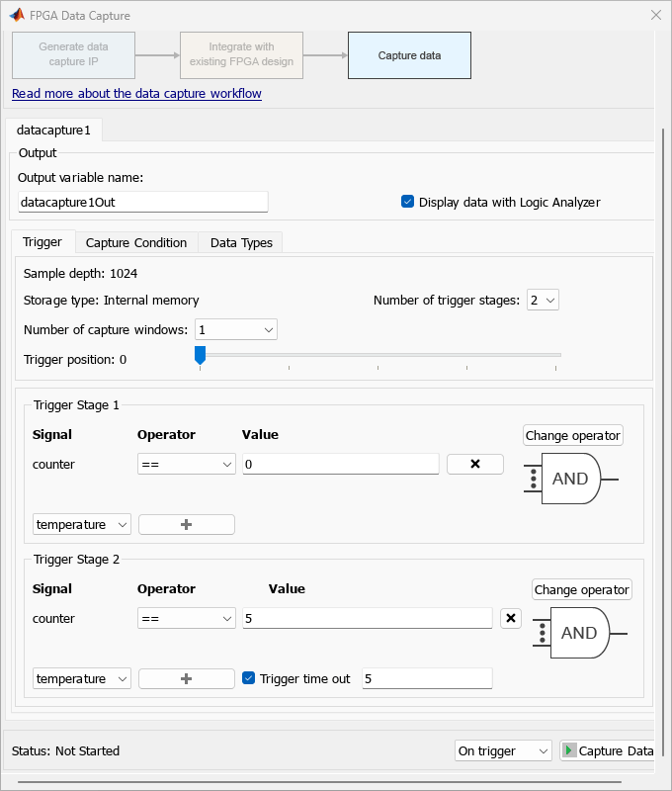Viewport: 672px width, 791px height.
Task: Click the MATLAB logo in title bar
Action: 17,16
